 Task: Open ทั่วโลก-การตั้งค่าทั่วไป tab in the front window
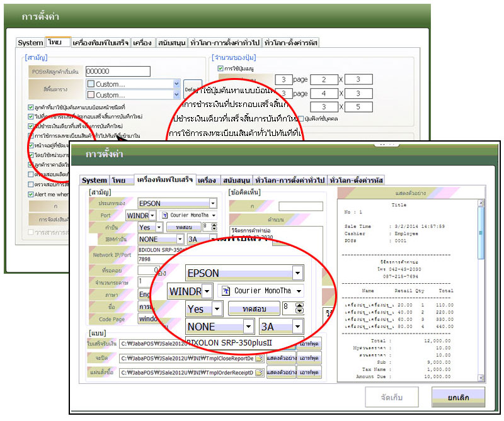(290, 181)
